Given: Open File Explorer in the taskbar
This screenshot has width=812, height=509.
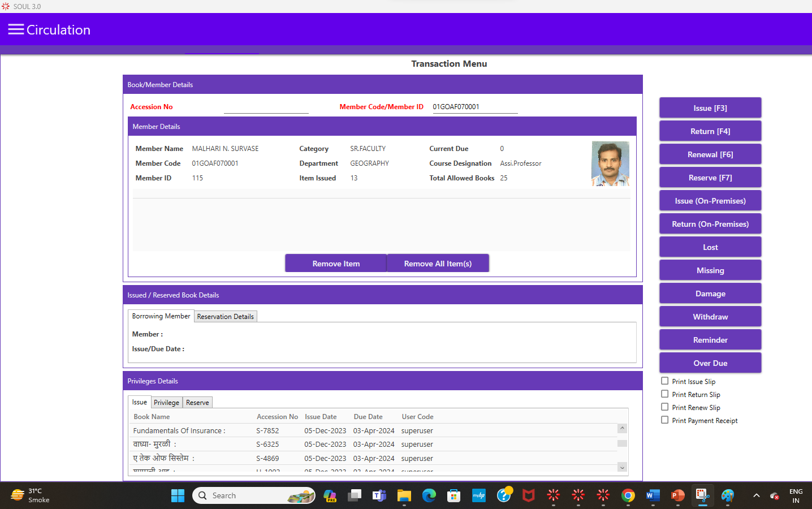Looking at the screenshot, I should [404, 495].
